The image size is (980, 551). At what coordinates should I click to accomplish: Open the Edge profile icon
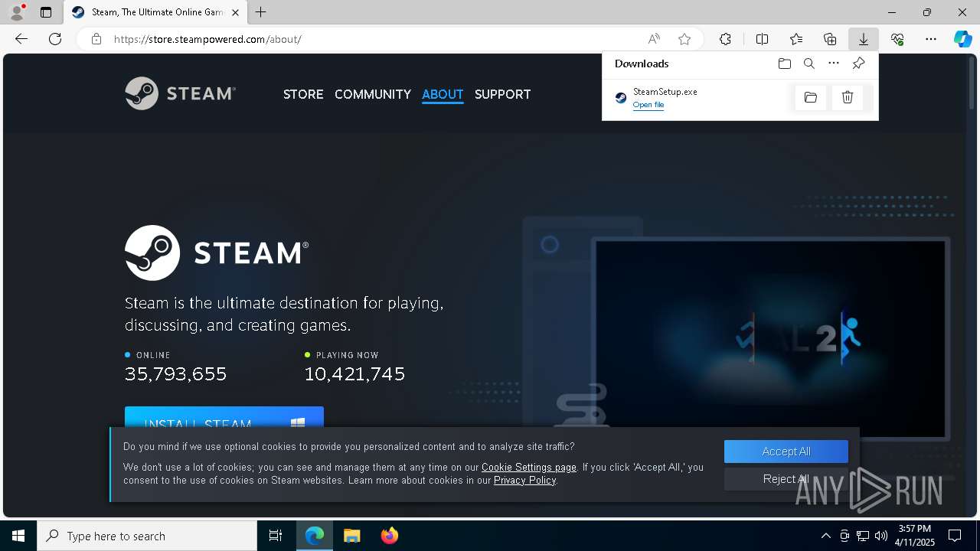tap(17, 12)
